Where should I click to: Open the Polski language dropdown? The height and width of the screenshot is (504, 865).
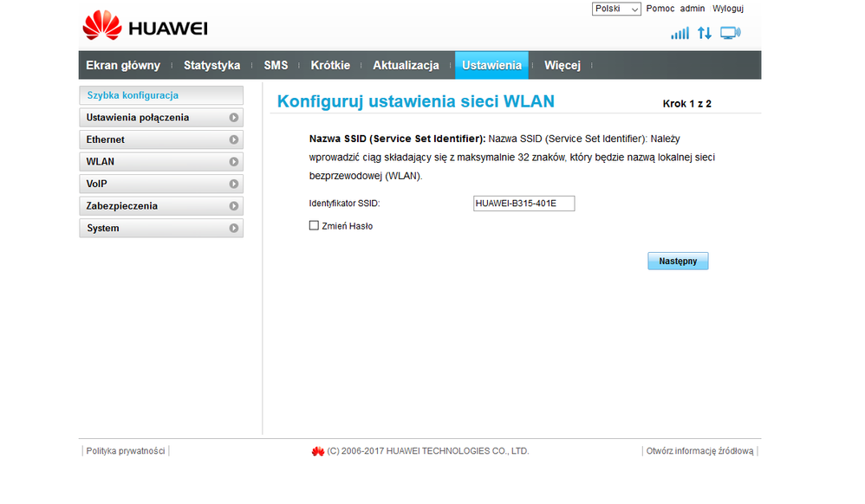pyautogui.click(x=616, y=9)
